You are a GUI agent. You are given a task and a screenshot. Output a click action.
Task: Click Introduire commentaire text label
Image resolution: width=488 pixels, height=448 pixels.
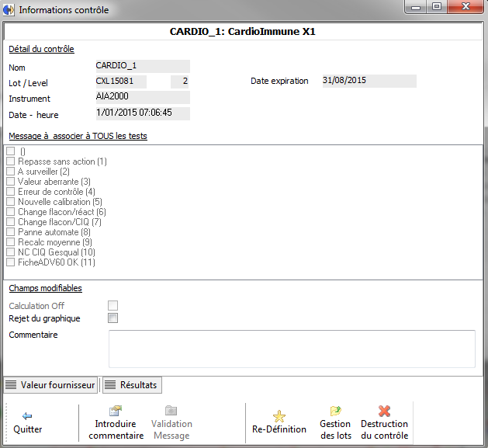[x=116, y=429]
